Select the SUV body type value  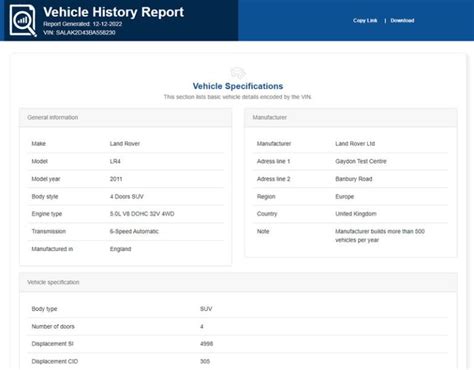pos(206,309)
